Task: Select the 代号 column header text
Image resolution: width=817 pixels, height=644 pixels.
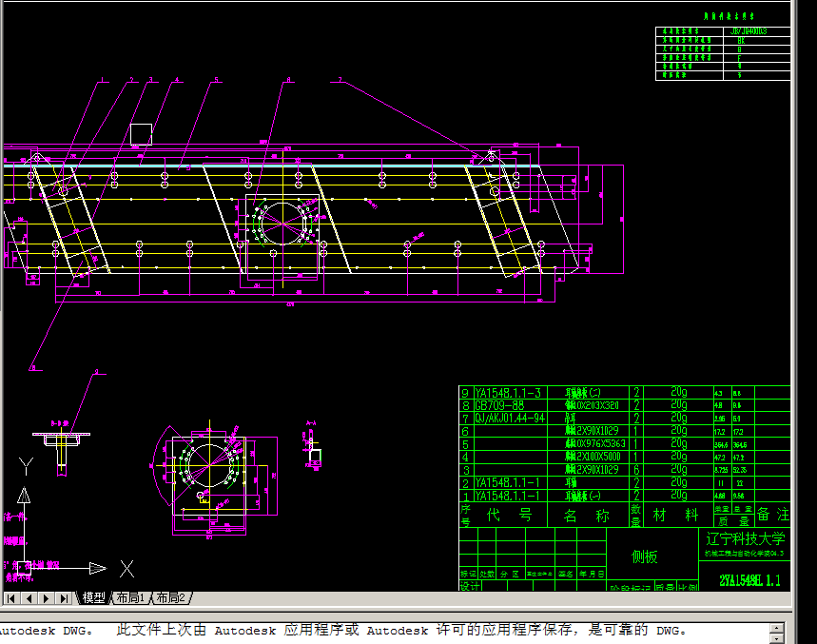Action: [509, 516]
